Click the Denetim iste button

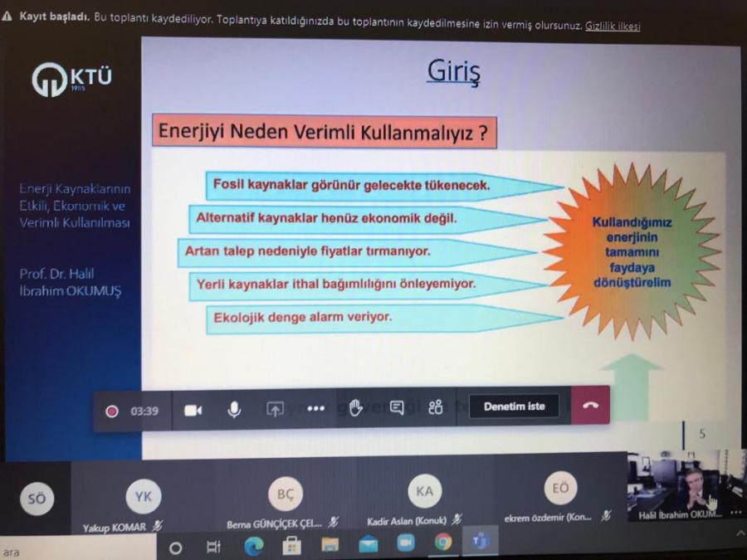[x=515, y=407]
